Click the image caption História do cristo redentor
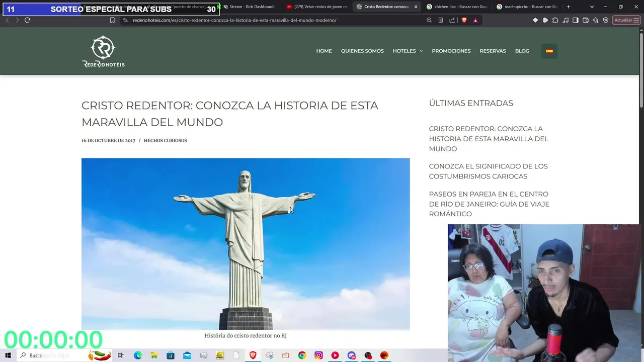The width and height of the screenshot is (644, 362). [x=246, y=335]
